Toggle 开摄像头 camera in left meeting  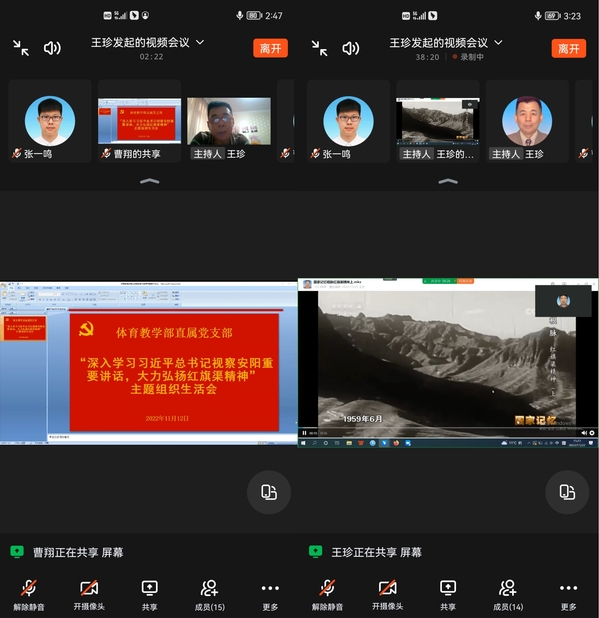(89, 595)
